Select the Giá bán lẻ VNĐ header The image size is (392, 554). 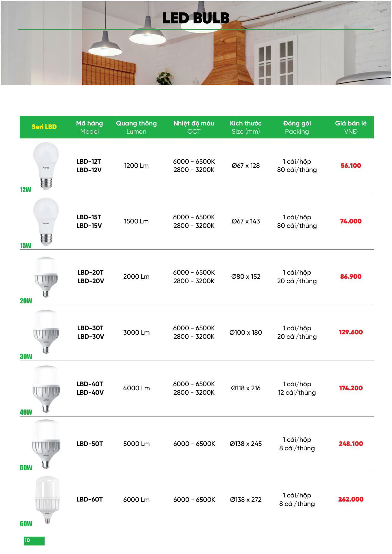(x=351, y=127)
